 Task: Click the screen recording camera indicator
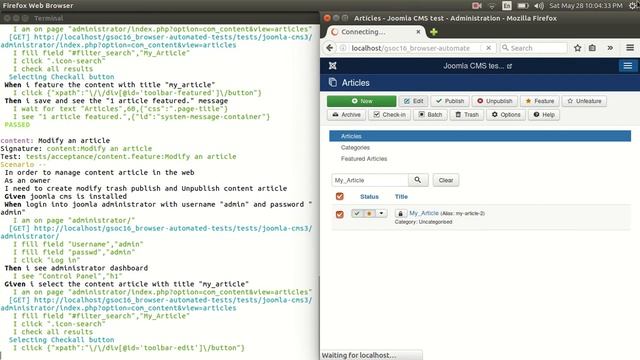[477, 6]
